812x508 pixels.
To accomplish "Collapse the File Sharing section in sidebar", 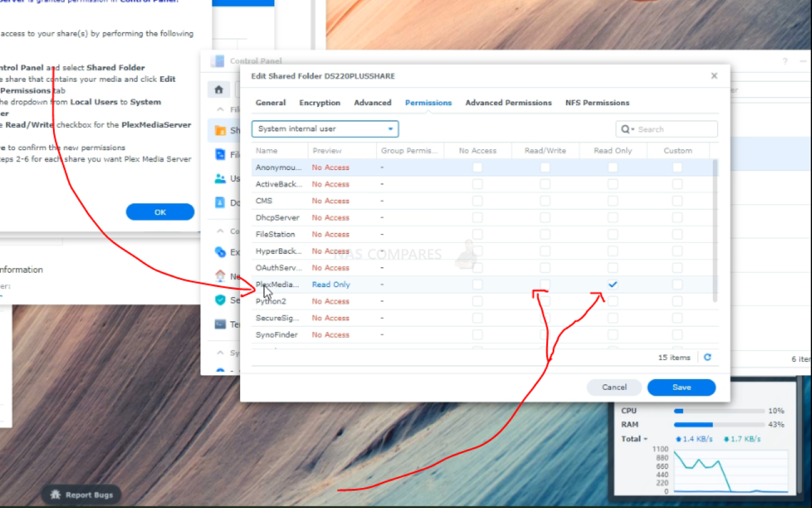I will (220, 110).
